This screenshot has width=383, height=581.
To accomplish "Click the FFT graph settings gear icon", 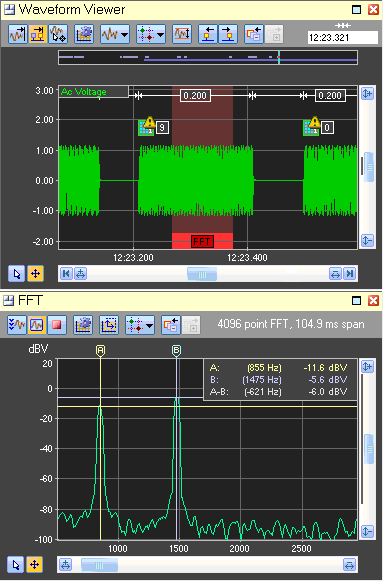I will click(83, 325).
